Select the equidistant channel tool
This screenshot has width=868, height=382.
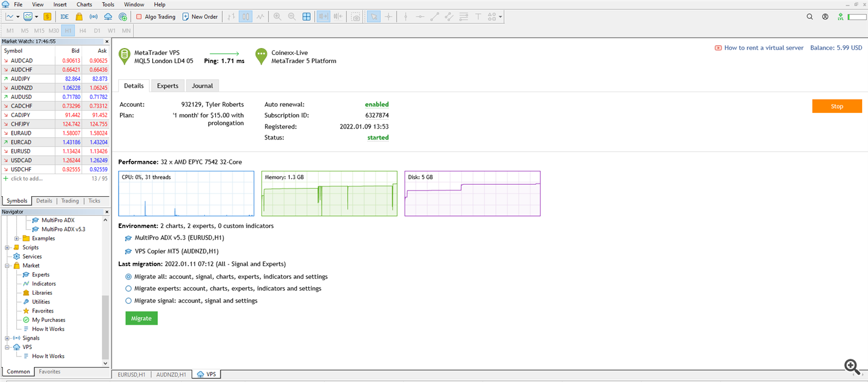449,17
